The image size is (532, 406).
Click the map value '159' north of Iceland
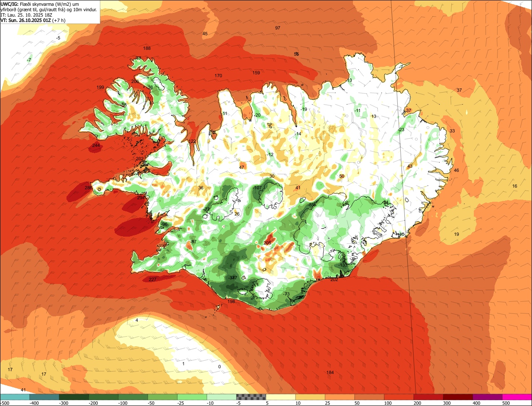coord(256,73)
